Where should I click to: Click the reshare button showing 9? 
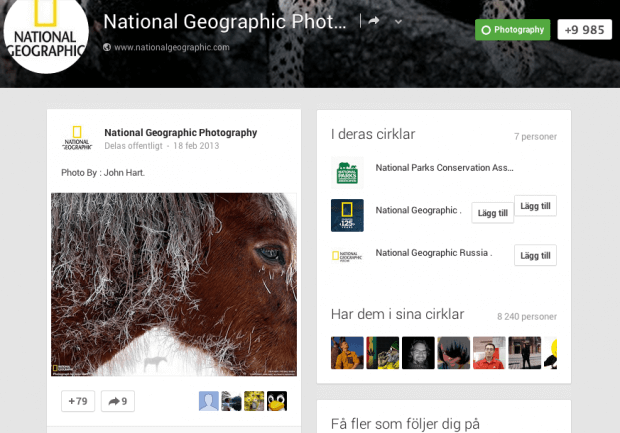coord(118,401)
